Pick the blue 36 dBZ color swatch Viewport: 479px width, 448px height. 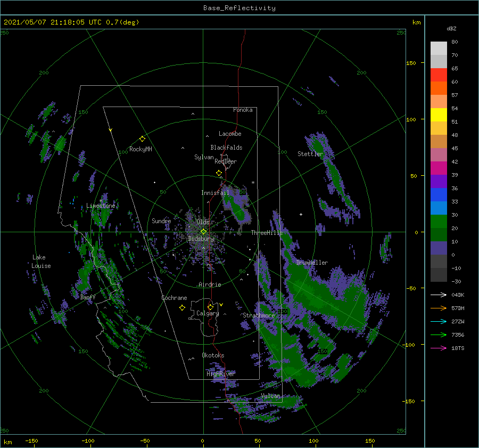coord(439,194)
